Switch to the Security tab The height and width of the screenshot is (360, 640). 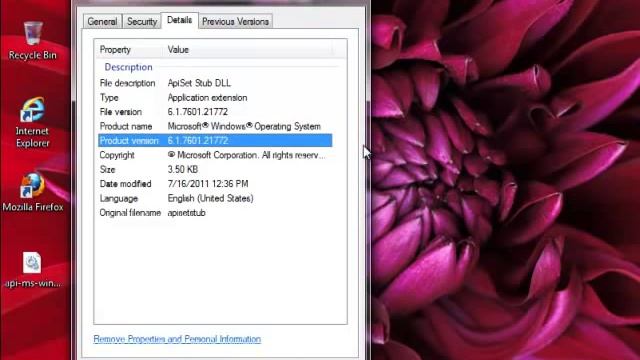coord(142,22)
